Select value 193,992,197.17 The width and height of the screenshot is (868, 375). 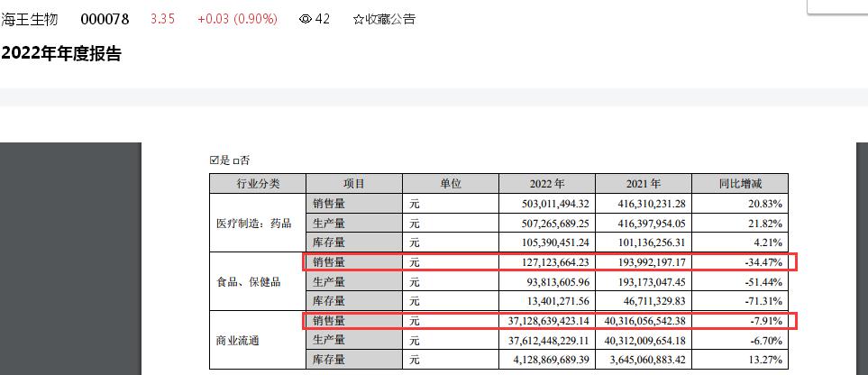(652, 262)
